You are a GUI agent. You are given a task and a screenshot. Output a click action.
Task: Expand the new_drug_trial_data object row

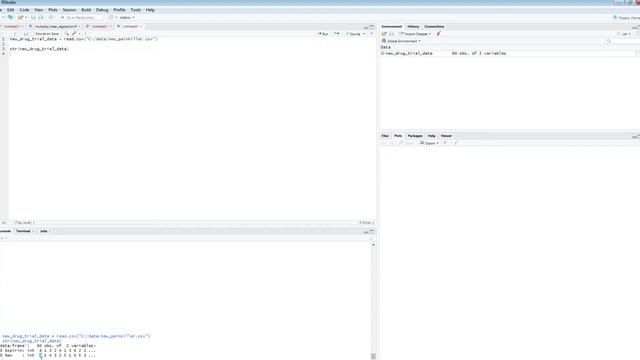tap(383, 53)
